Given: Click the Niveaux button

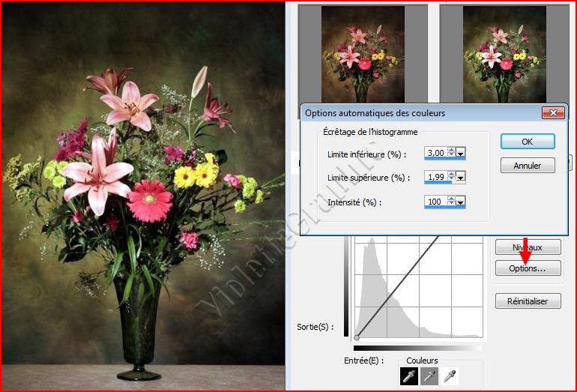Looking at the screenshot, I should coord(528,247).
